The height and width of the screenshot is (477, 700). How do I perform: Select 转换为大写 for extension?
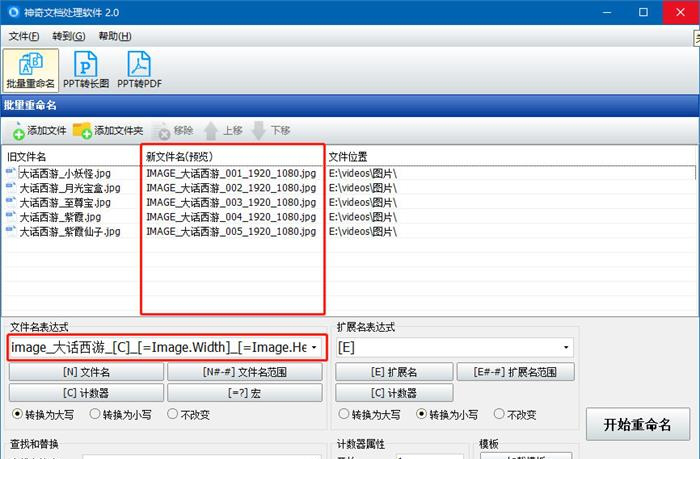click(x=345, y=414)
